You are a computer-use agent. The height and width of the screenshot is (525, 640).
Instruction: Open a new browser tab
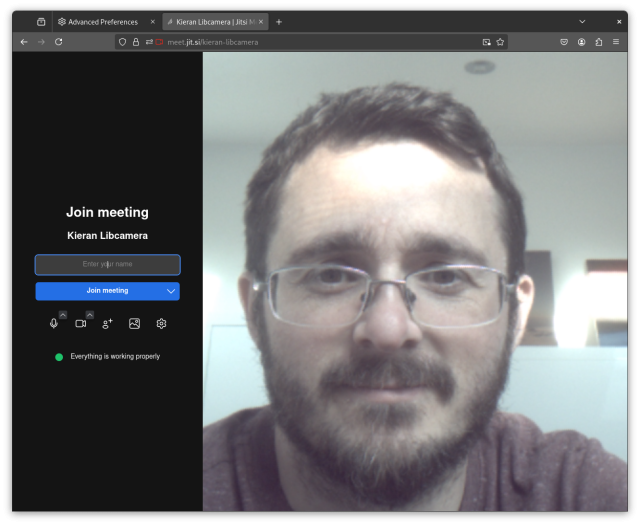279,21
